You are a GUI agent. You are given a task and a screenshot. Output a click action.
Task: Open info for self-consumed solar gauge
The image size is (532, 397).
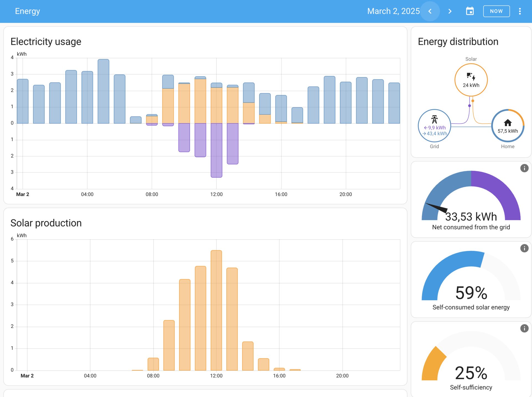[x=524, y=248]
